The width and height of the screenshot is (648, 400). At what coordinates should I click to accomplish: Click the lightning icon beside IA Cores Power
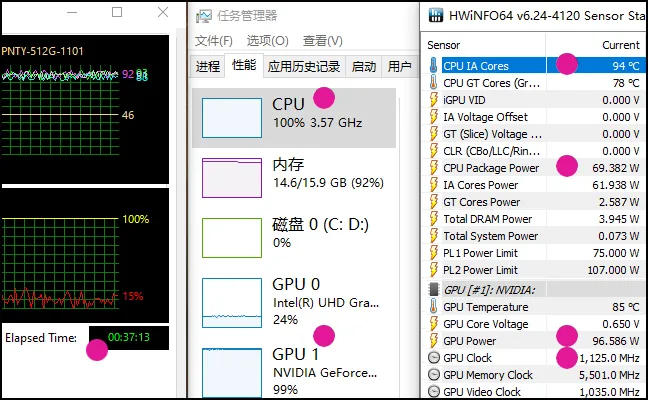(434, 185)
